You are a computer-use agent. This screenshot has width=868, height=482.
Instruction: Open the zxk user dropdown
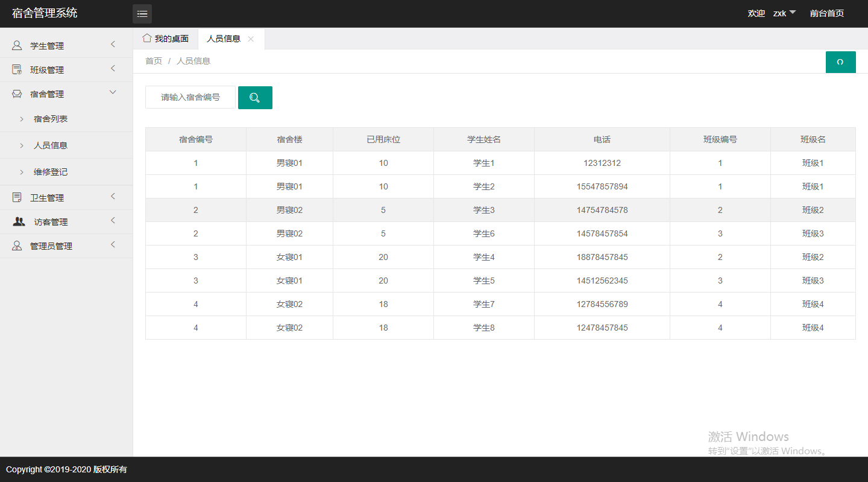click(784, 13)
